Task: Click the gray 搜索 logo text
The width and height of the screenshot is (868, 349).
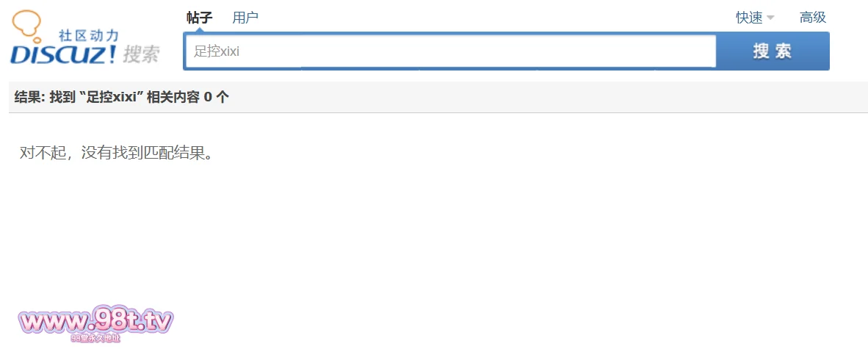Action: pos(141,54)
